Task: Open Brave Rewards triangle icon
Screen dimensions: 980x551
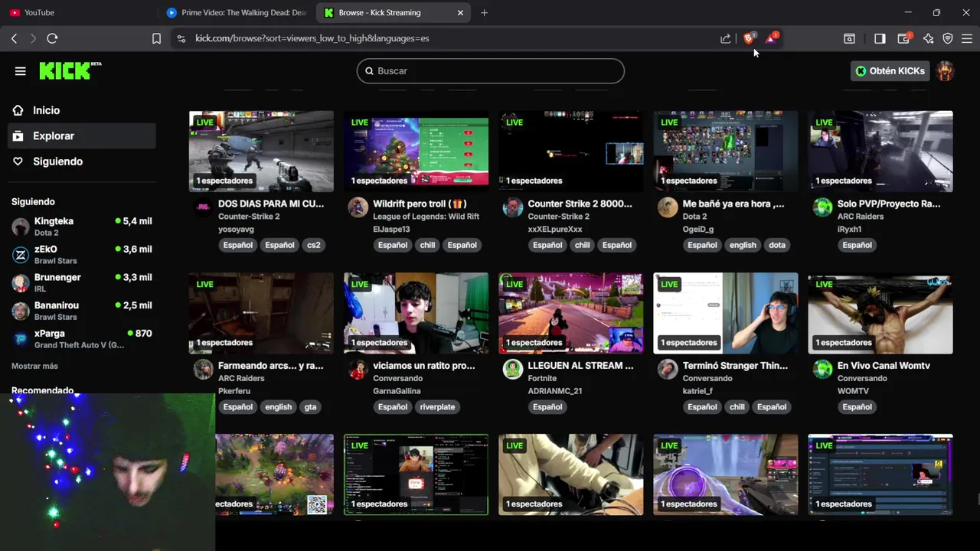Action: tap(771, 38)
